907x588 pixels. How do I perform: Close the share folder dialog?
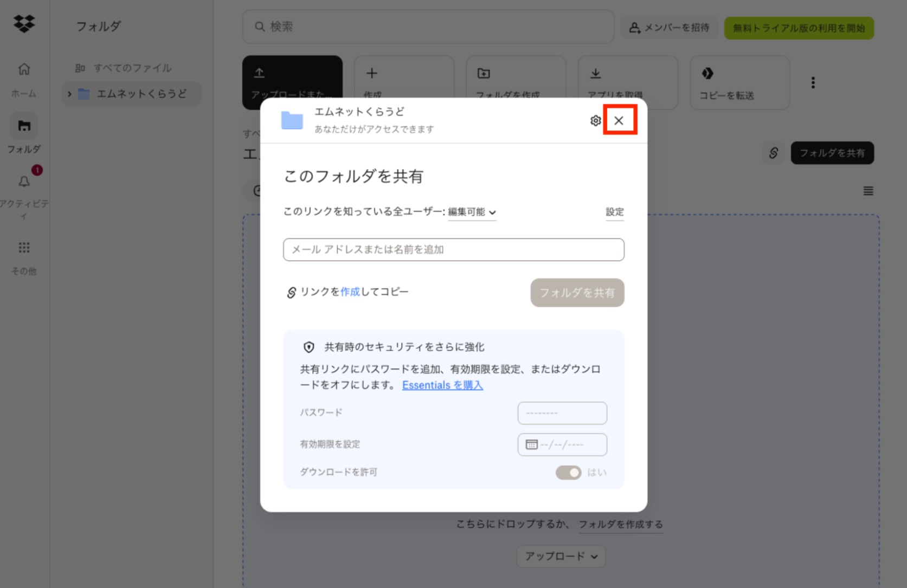pyautogui.click(x=619, y=120)
